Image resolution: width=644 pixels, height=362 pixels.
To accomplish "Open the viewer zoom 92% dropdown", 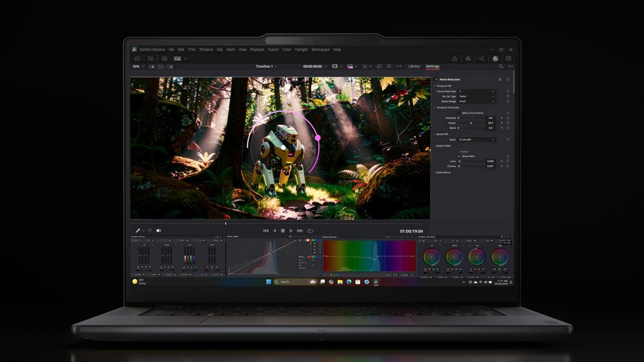I will click(138, 66).
